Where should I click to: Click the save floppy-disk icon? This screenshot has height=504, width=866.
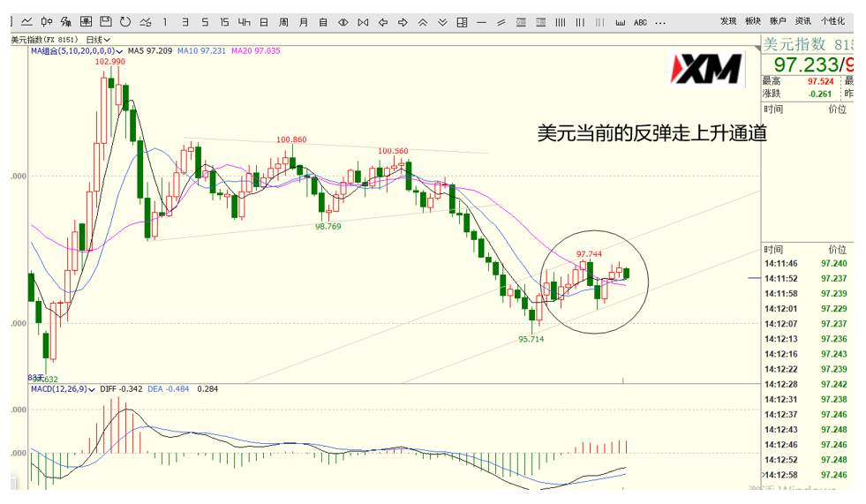pos(105,22)
